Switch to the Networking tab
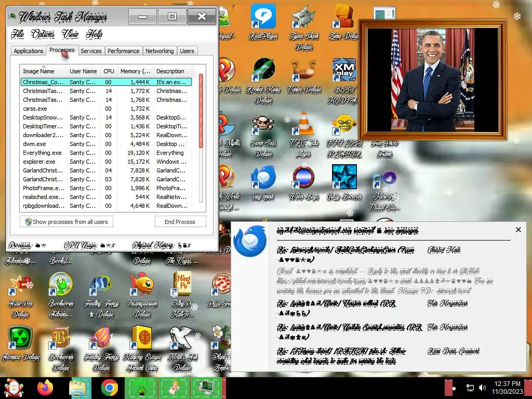 pos(159,51)
